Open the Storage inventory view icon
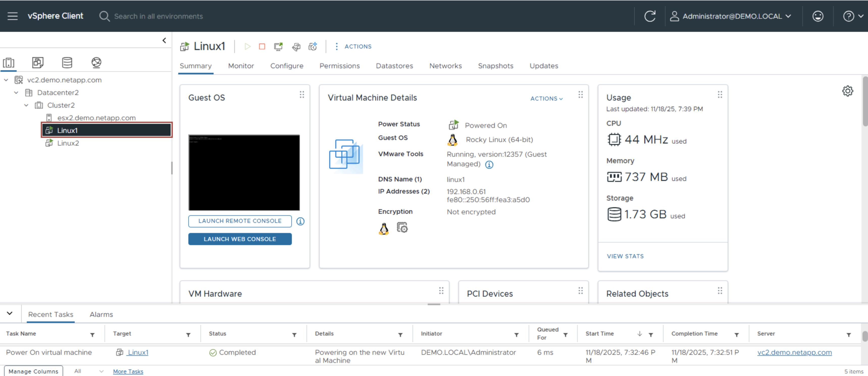The image size is (868, 376). (67, 63)
